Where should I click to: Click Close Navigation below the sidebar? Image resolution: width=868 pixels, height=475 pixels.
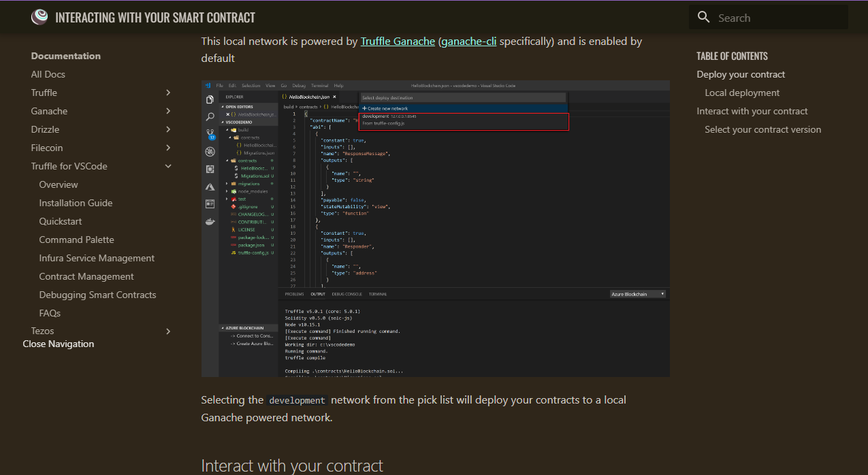click(58, 344)
